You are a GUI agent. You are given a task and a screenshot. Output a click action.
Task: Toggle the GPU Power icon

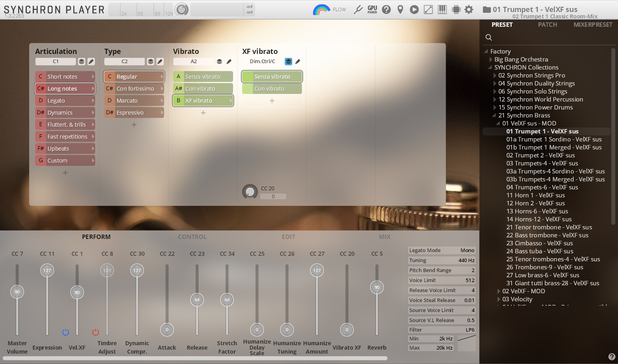(x=372, y=10)
